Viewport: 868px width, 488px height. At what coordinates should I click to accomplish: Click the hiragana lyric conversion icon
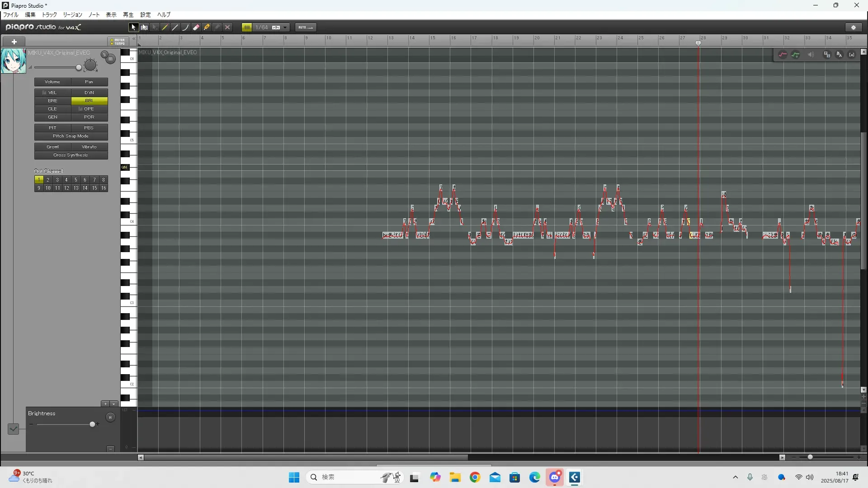[839, 55]
